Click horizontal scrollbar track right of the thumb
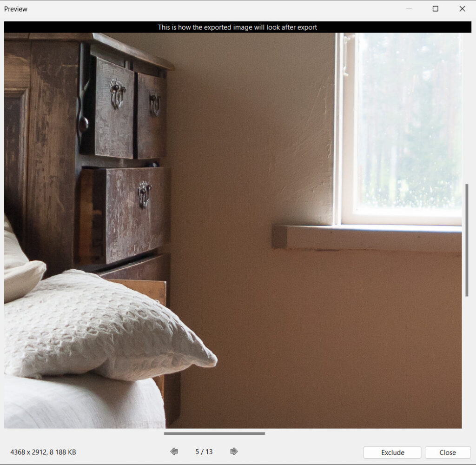Viewport: 476px width, 465px height. tap(363, 433)
